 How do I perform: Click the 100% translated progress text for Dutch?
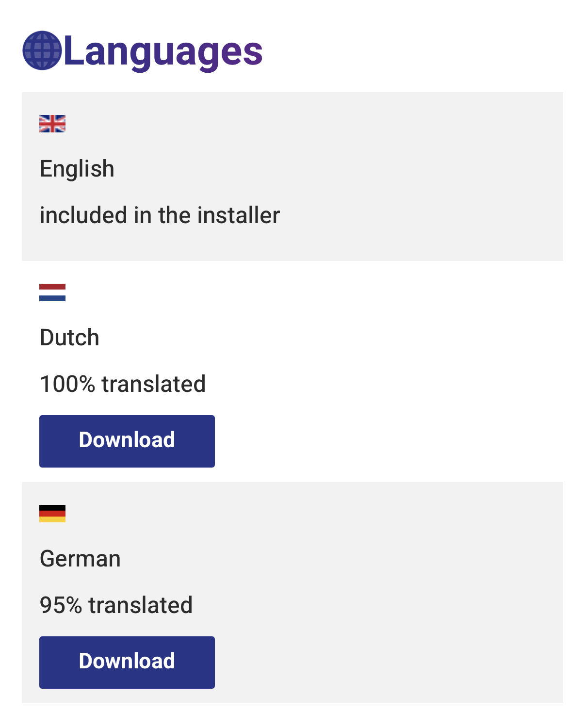pyautogui.click(x=123, y=384)
